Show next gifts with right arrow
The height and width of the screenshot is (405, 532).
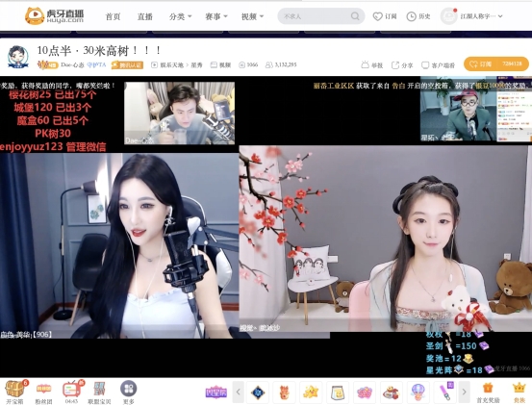[x=464, y=392]
